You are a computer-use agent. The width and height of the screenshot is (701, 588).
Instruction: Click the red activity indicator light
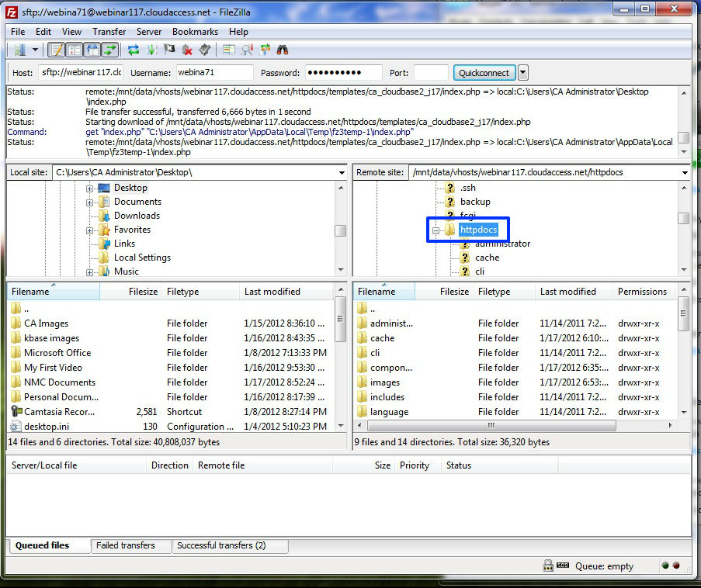676,566
